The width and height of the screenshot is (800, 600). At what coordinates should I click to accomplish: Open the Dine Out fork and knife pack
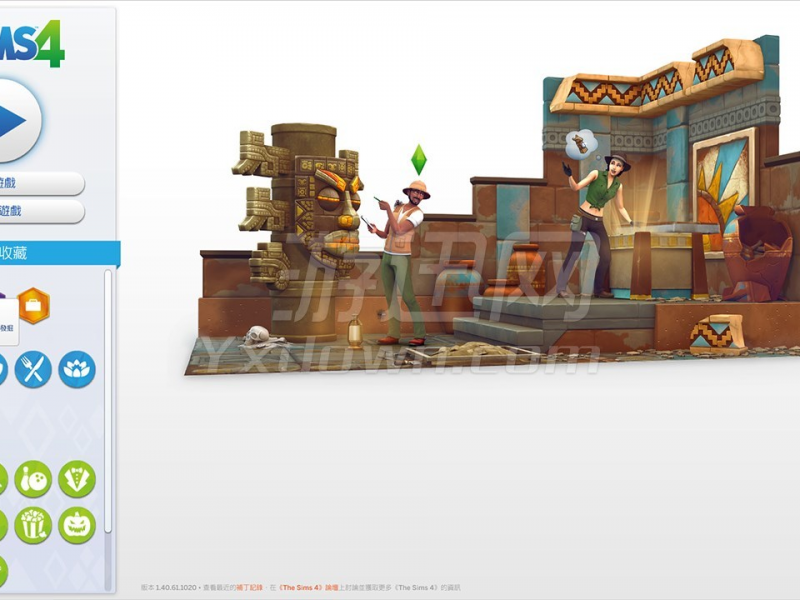pyautogui.click(x=33, y=369)
